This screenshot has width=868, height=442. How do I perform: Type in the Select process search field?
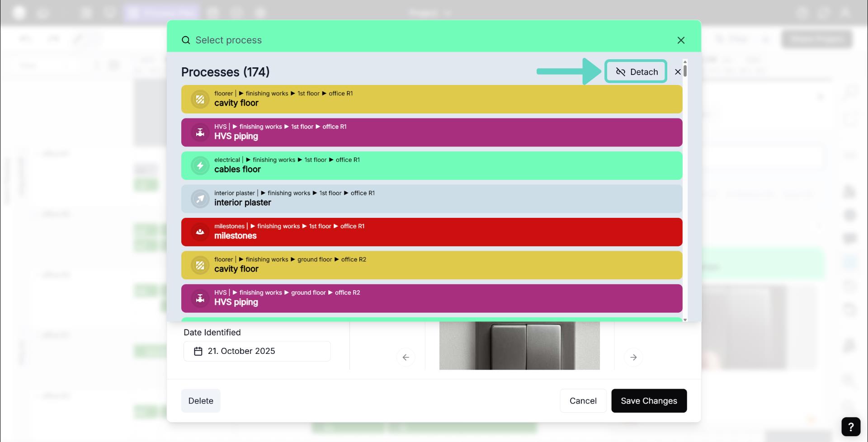[x=407, y=40]
